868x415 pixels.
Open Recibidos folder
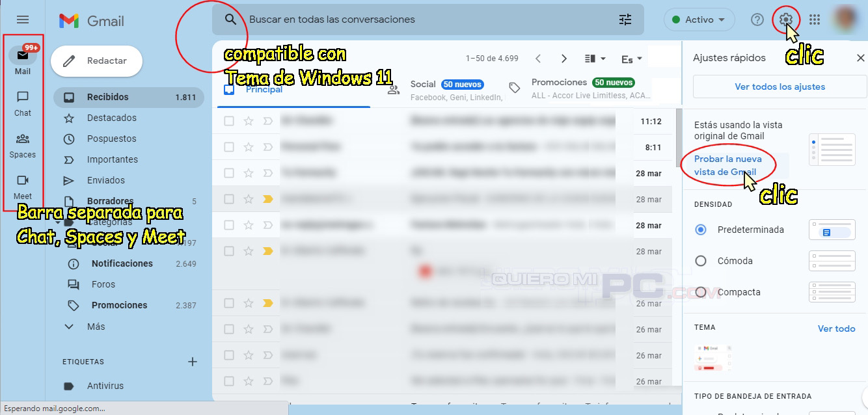coord(129,97)
